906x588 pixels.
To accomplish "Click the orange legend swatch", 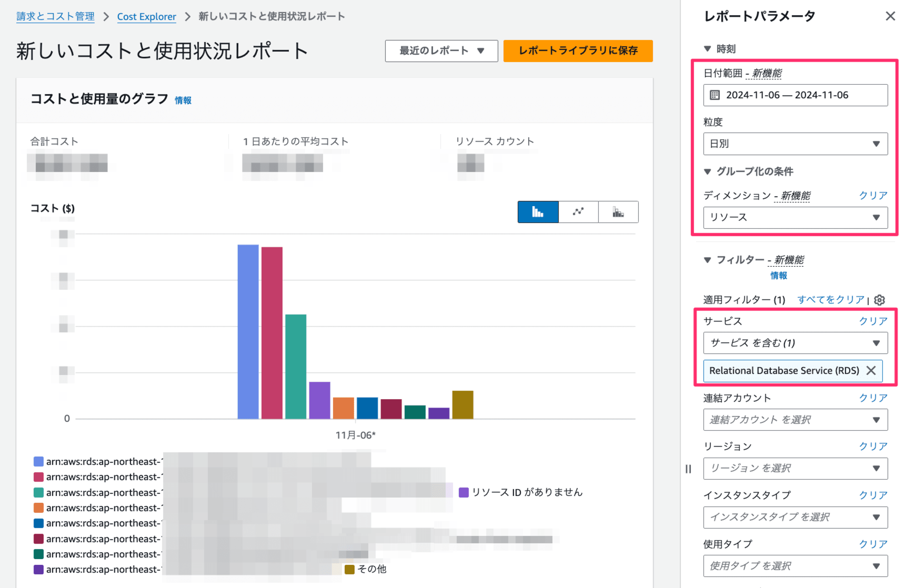I will click(39, 508).
